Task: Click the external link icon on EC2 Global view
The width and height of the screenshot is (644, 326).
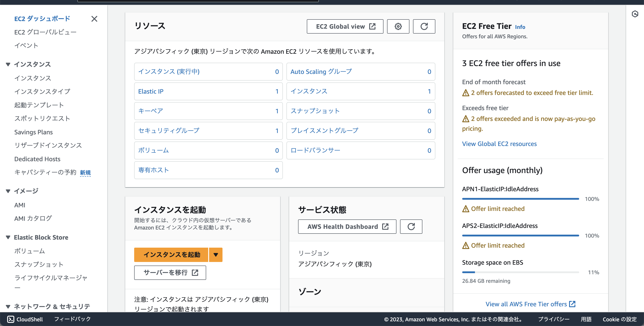Action: (373, 26)
